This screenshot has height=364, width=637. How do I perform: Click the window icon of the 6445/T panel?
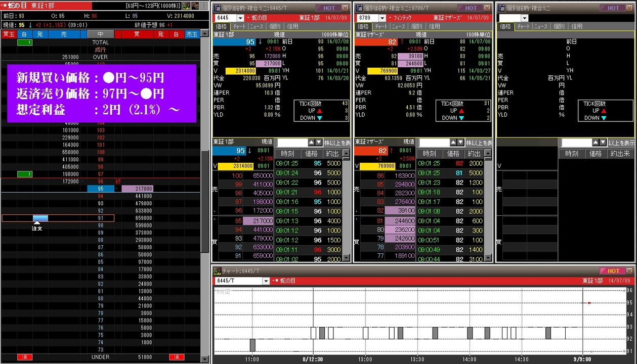coord(217,8)
